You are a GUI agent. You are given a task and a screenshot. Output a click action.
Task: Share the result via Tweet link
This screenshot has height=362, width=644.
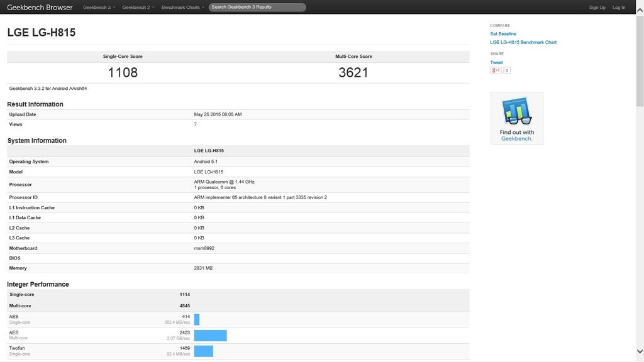tap(496, 63)
